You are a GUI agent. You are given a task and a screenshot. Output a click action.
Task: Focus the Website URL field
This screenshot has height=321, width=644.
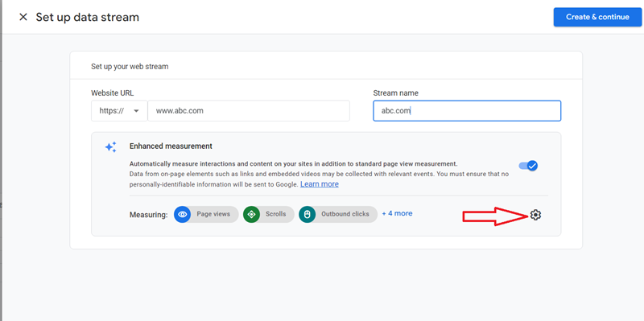click(249, 111)
